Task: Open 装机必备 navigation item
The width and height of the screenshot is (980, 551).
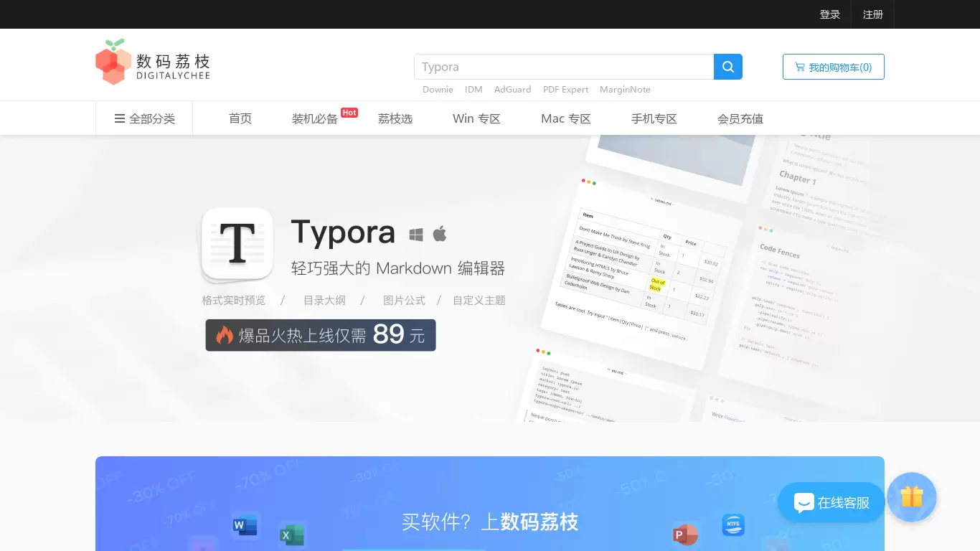Action: point(314,118)
